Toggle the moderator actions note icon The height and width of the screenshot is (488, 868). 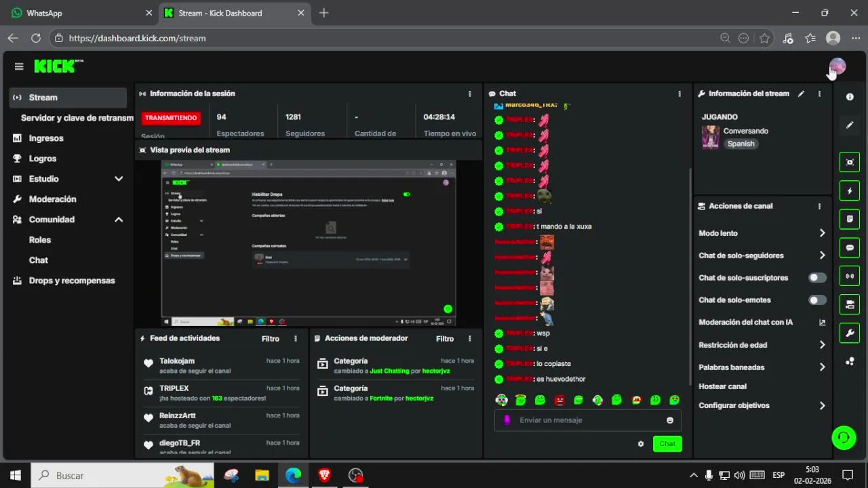(x=850, y=220)
